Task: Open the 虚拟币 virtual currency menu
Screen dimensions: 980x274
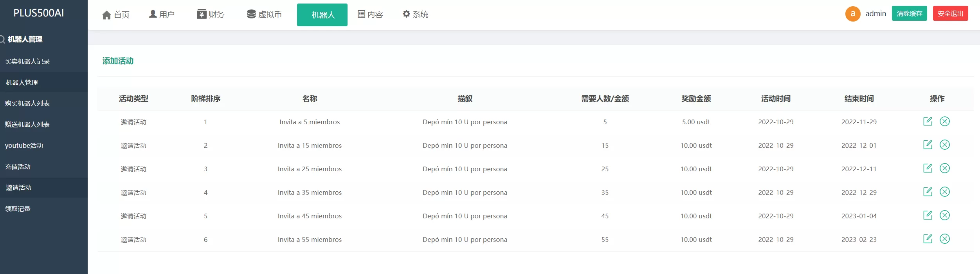Action: point(265,15)
